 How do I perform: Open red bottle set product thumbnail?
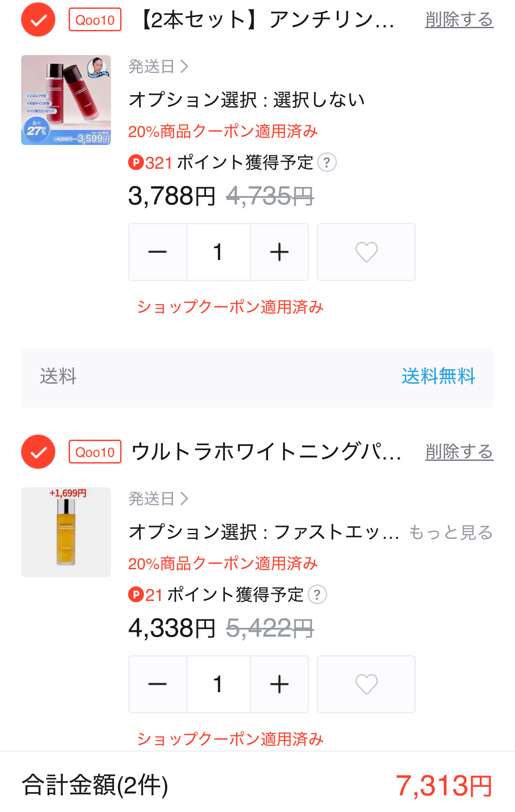click(x=66, y=100)
